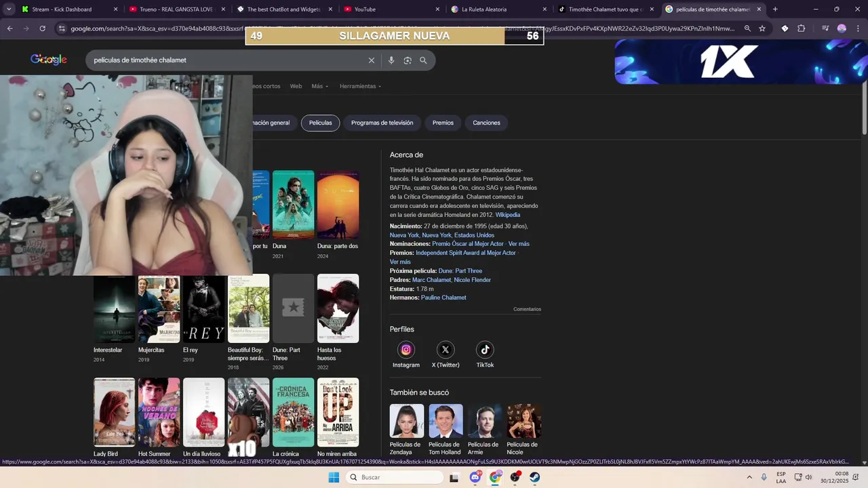This screenshot has height=488, width=868.
Task: Open the Chrome three-dot menu
Action: (x=858, y=28)
